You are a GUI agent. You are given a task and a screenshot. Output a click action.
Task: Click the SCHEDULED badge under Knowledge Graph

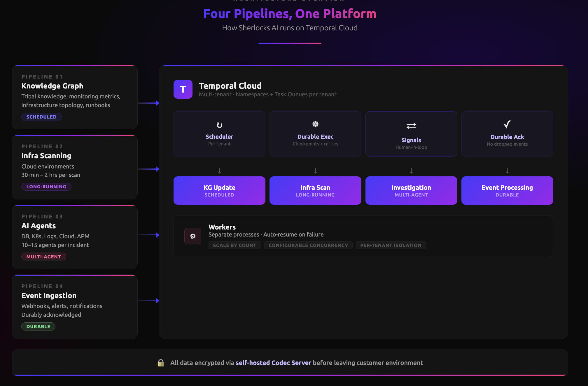click(x=41, y=117)
